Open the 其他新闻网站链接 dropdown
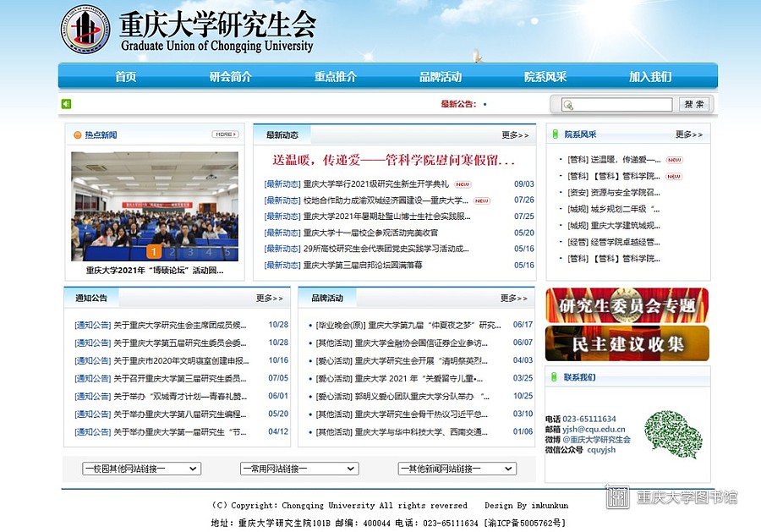Viewport: 761px width, 532px height. click(457, 469)
